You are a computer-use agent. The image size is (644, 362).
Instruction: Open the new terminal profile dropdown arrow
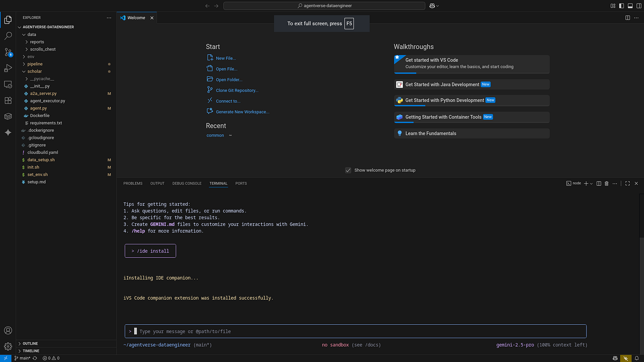click(592, 183)
